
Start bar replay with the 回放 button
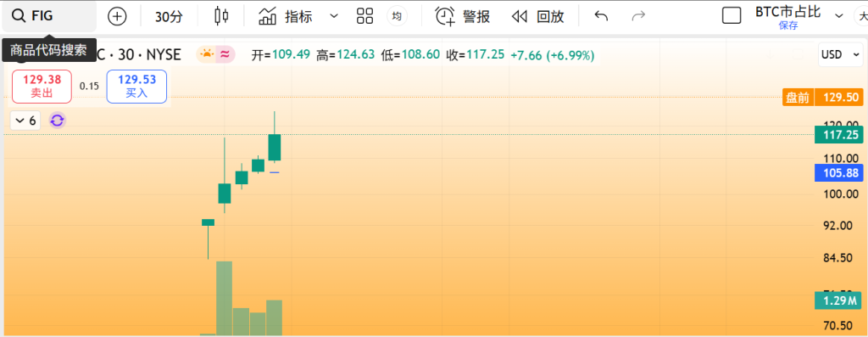[537, 16]
